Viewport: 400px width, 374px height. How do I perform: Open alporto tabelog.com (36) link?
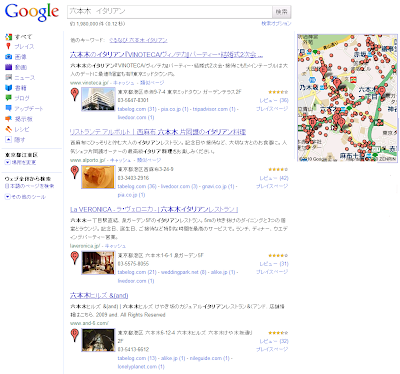pyautogui.click(x=137, y=186)
